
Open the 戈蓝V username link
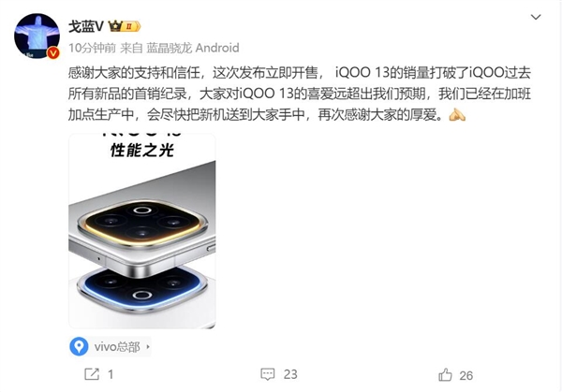pos(86,26)
